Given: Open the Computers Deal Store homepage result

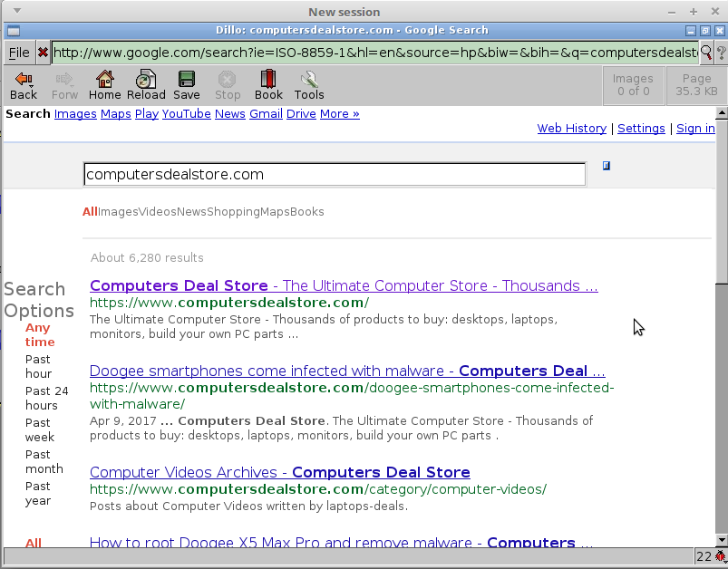Looking at the screenshot, I should pyautogui.click(x=344, y=286).
